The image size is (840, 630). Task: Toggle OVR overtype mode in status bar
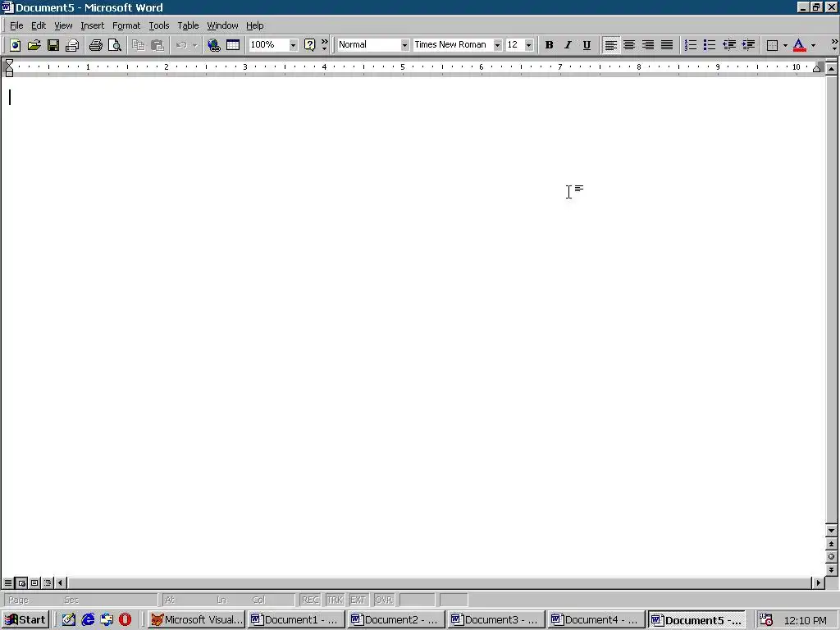pyautogui.click(x=384, y=600)
